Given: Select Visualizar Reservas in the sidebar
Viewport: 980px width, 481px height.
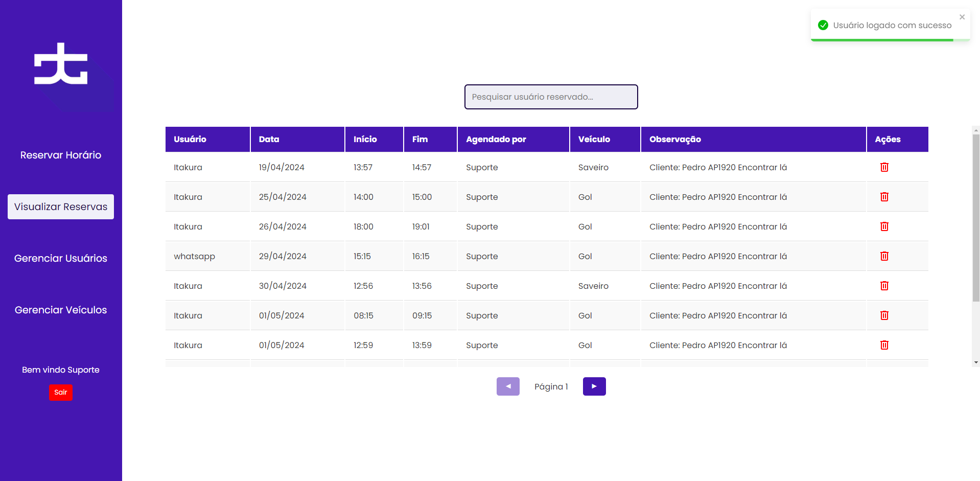Looking at the screenshot, I should 61,207.
